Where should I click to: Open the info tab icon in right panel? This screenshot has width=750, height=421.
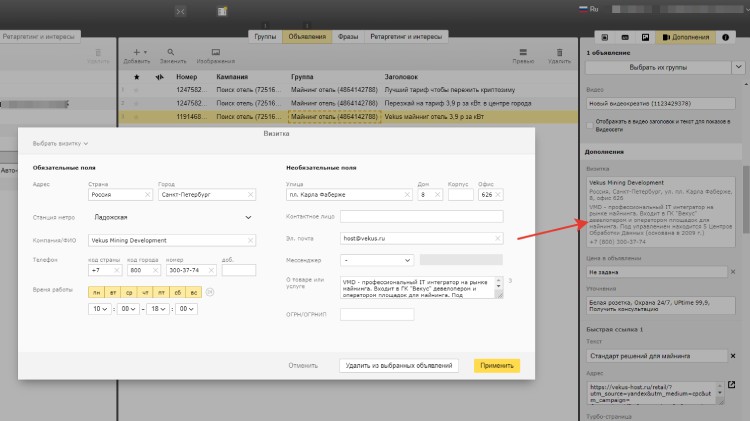pos(725,37)
